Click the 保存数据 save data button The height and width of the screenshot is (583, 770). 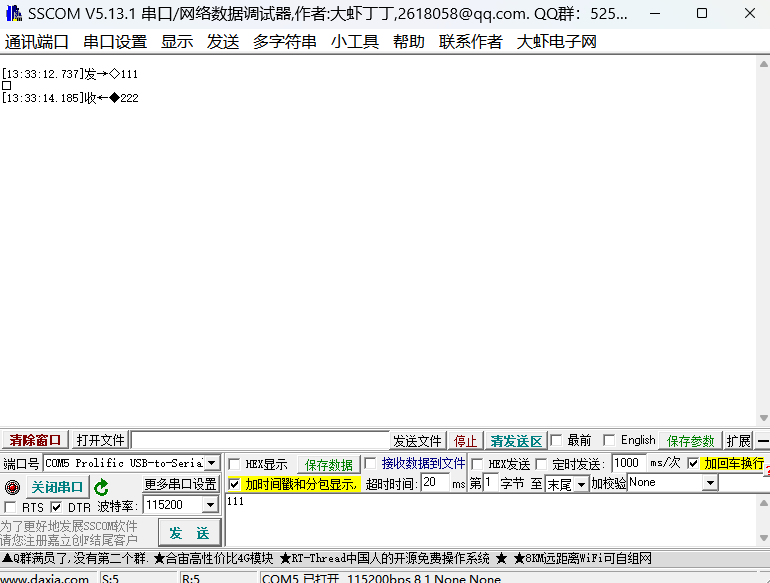tap(329, 465)
